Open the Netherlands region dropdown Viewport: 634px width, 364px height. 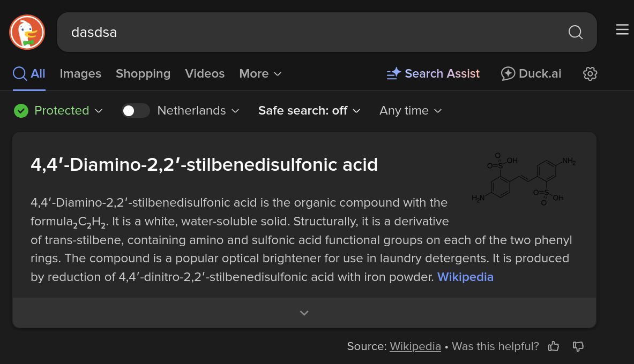point(198,111)
